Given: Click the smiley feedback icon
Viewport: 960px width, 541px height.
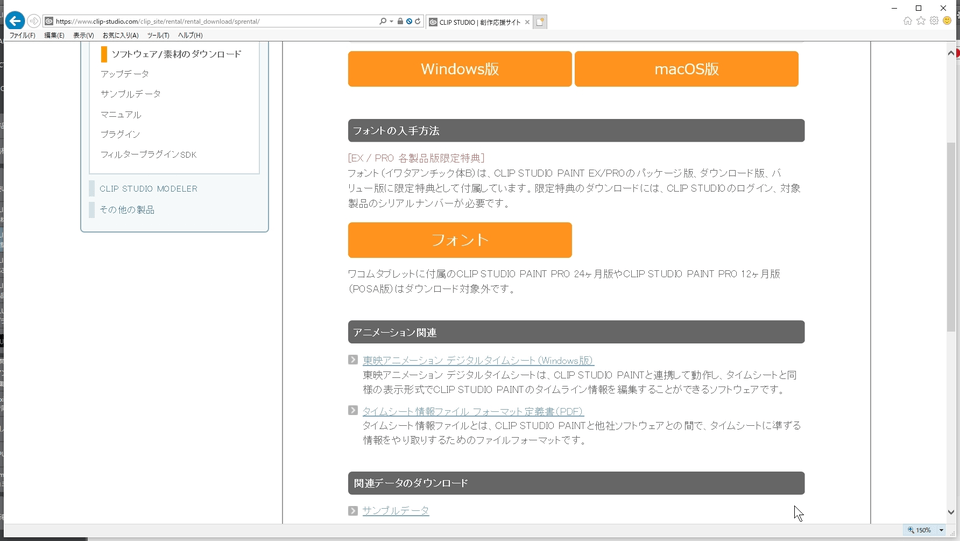Looking at the screenshot, I should pyautogui.click(x=947, y=21).
